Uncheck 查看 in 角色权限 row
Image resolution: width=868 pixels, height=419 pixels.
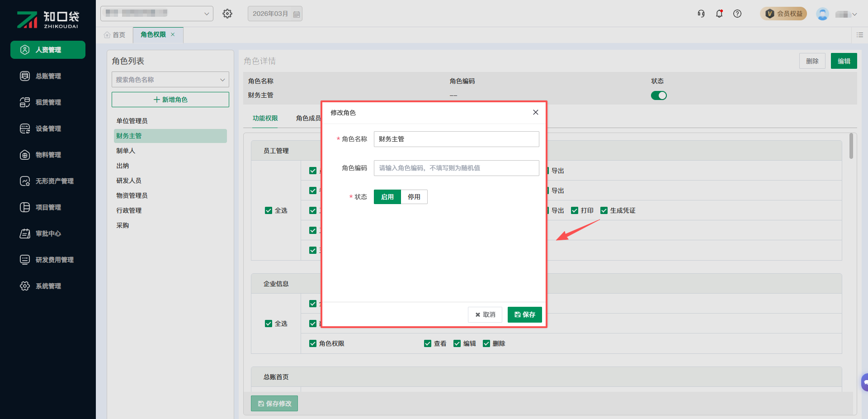point(428,343)
